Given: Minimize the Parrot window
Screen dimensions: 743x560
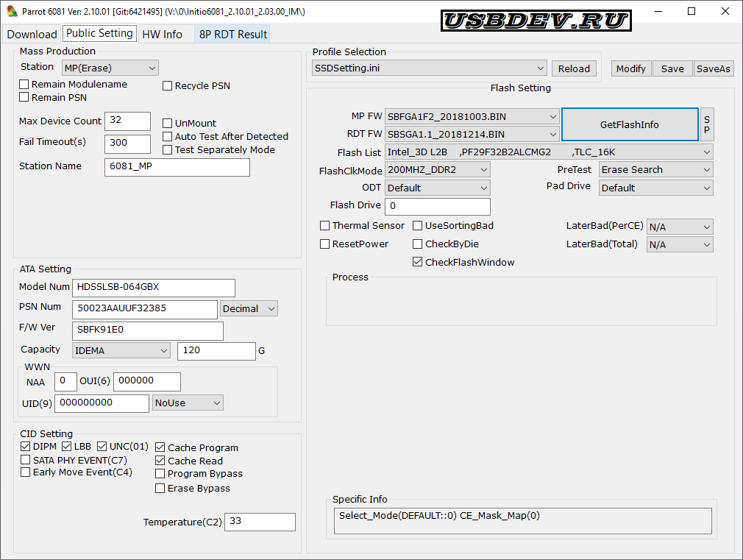Looking at the screenshot, I should (658, 11).
